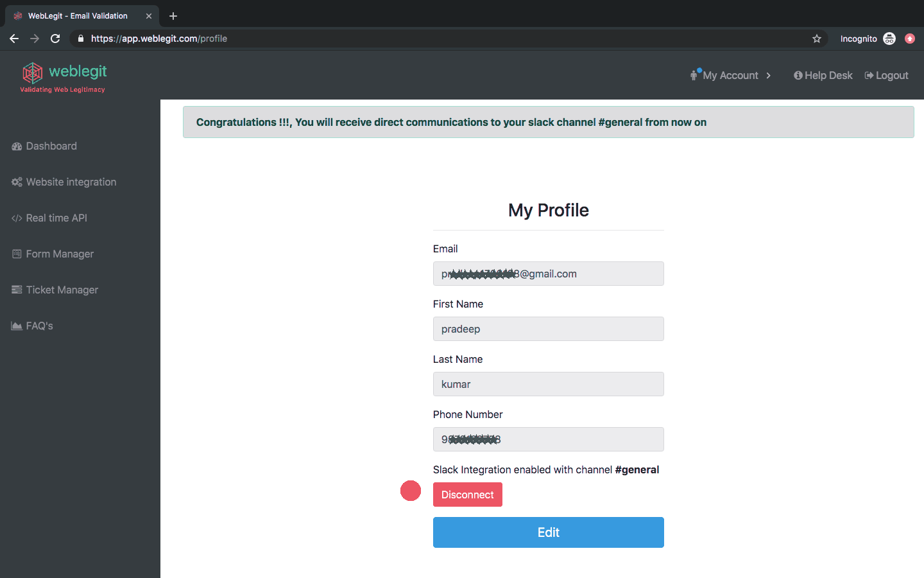Click the Incognito indicator icon
The width and height of the screenshot is (924, 578).
pyautogui.click(x=889, y=39)
